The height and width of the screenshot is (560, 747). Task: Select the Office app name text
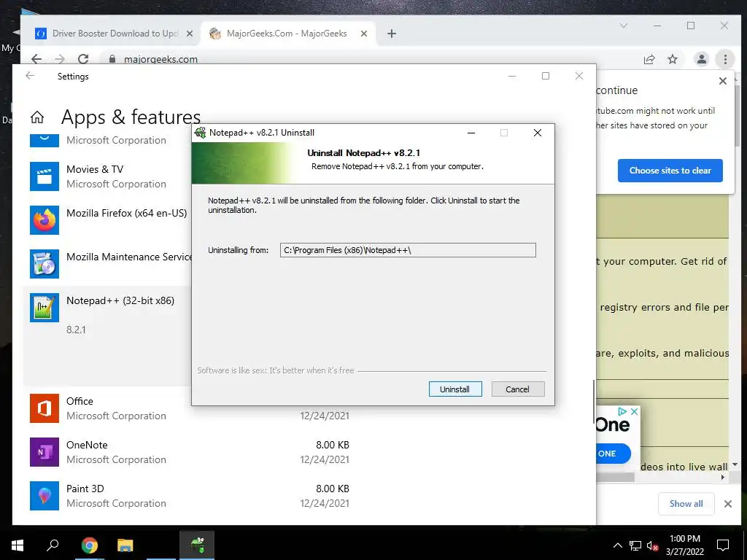click(80, 401)
